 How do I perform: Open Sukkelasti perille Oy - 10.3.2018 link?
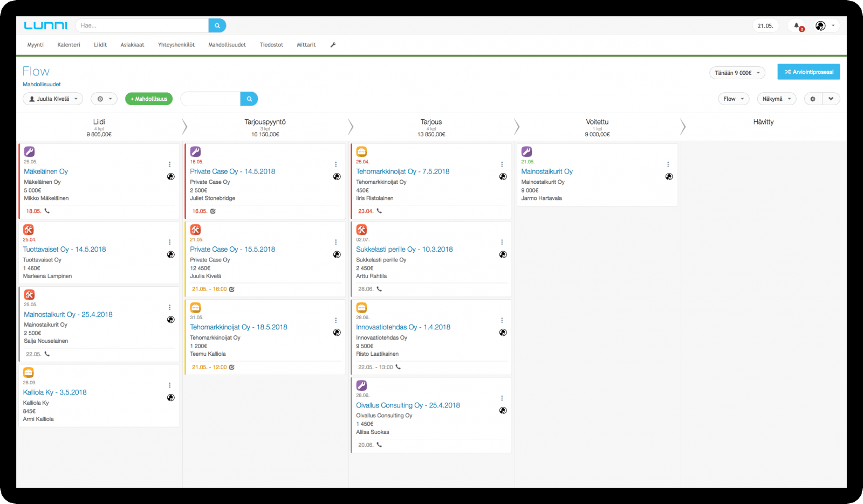tap(405, 249)
